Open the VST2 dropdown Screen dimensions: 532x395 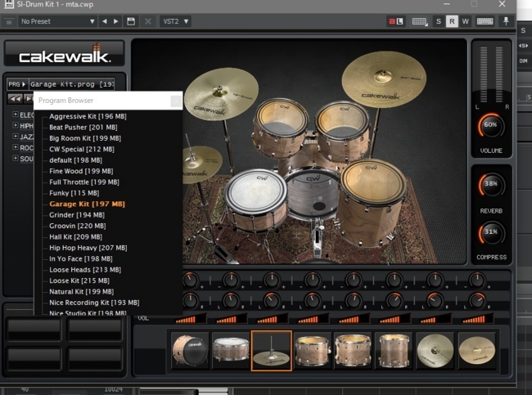tap(175, 21)
